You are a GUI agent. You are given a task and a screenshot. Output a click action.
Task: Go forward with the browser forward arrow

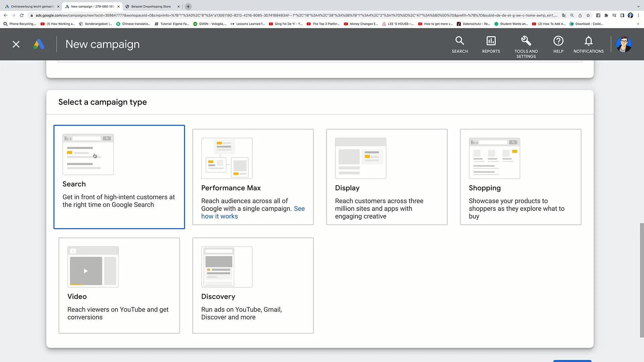click(13, 15)
